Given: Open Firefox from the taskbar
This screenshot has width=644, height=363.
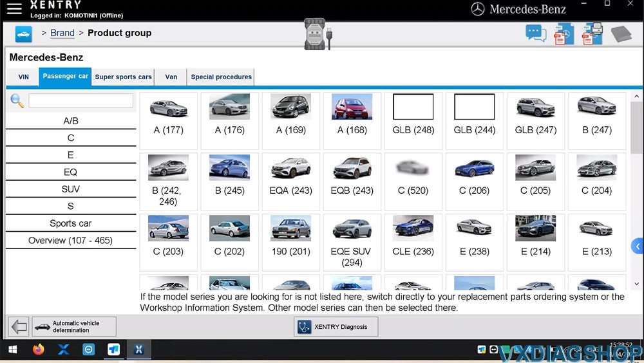Looking at the screenshot, I should (x=38, y=349).
